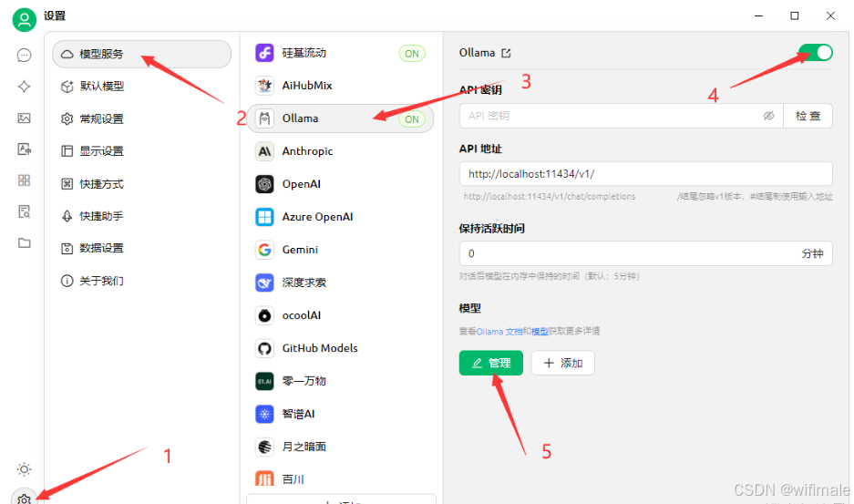The image size is (854, 504).
Task: Select the OpenAI provider icon
Action: [x=264, y=184]
